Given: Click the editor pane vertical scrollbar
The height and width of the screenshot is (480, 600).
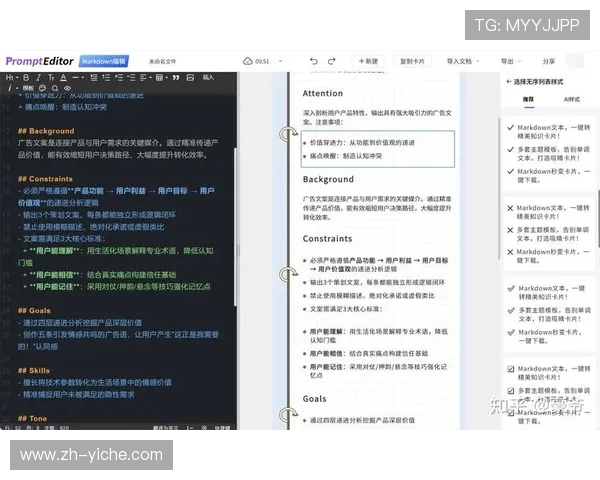Looking at the screenshot, I should point(235,227).
